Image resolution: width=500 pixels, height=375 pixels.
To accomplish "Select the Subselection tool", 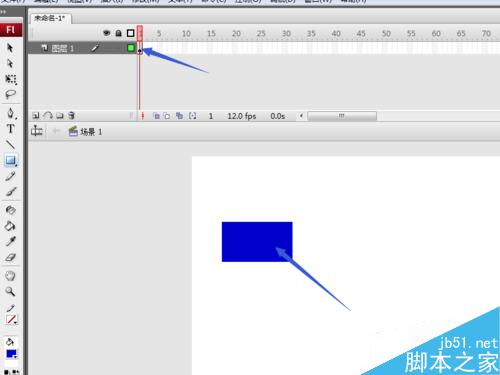I will pos(10,63).
